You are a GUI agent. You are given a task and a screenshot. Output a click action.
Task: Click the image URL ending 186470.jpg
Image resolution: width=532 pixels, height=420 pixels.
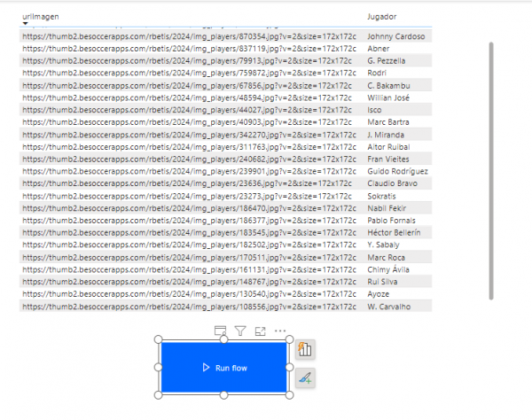click(190, 208)
